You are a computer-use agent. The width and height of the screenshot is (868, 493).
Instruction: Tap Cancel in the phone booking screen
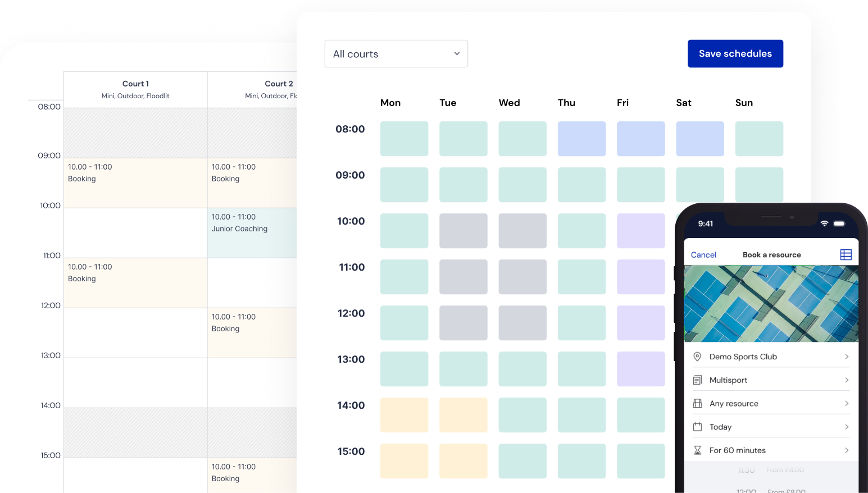[703, 255]
